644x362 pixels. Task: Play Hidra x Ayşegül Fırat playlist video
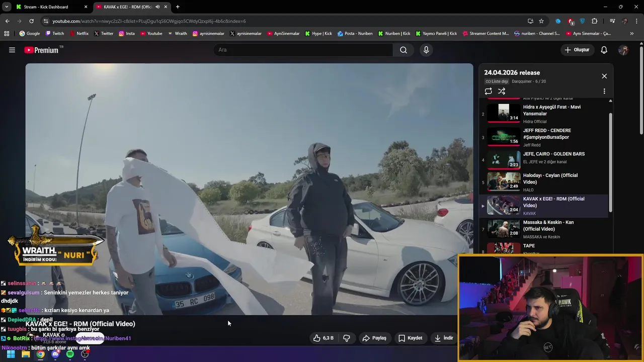[x=543, y=113]
